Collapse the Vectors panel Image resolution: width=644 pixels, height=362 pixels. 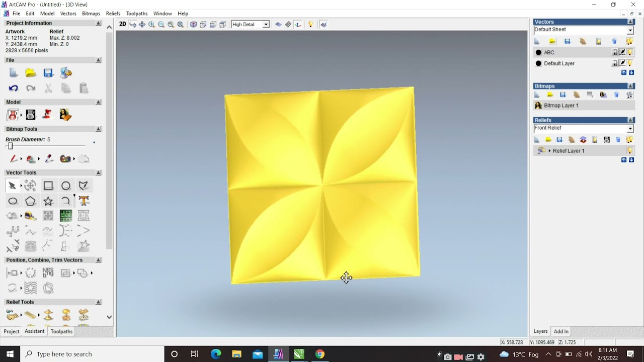point(630,22)
